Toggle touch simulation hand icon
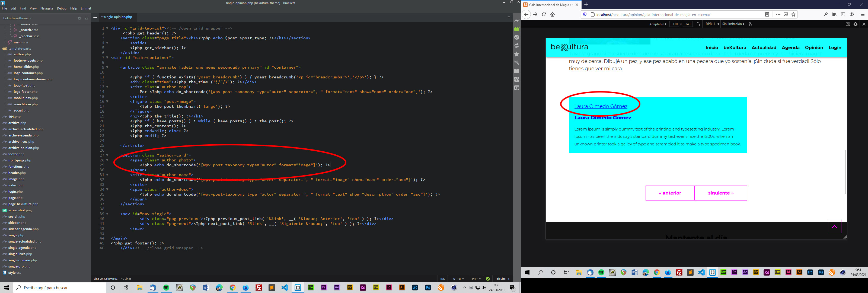Screen dimensions: 868x293 coord(750,24)
